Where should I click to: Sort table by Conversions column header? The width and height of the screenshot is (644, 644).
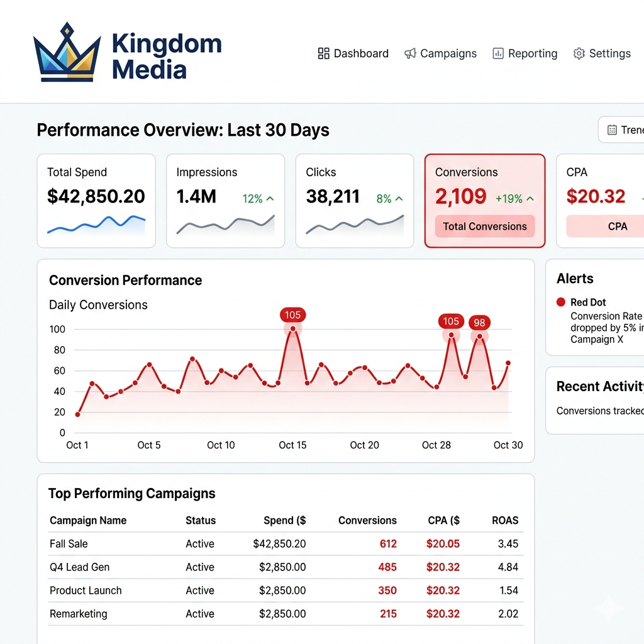click(367, 520)
